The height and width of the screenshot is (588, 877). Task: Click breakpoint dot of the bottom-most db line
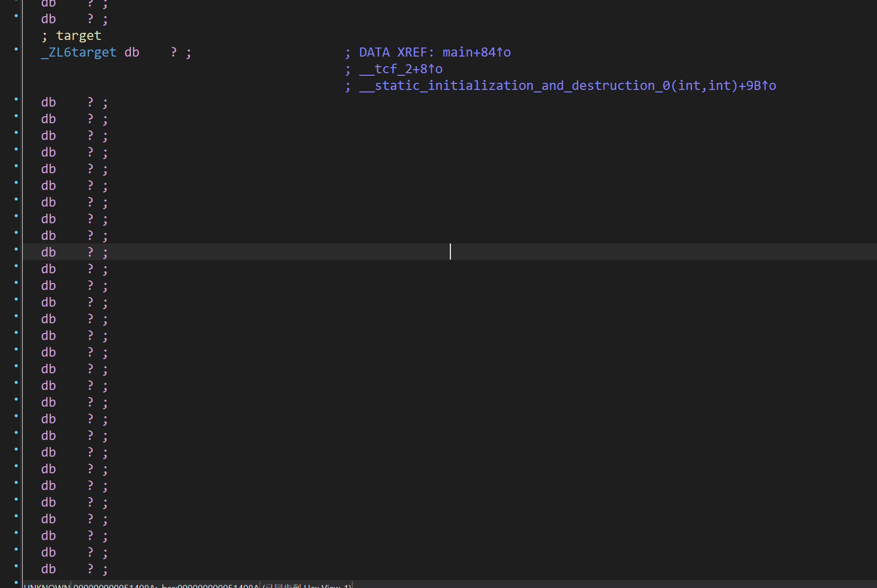[x=16, y=566]
